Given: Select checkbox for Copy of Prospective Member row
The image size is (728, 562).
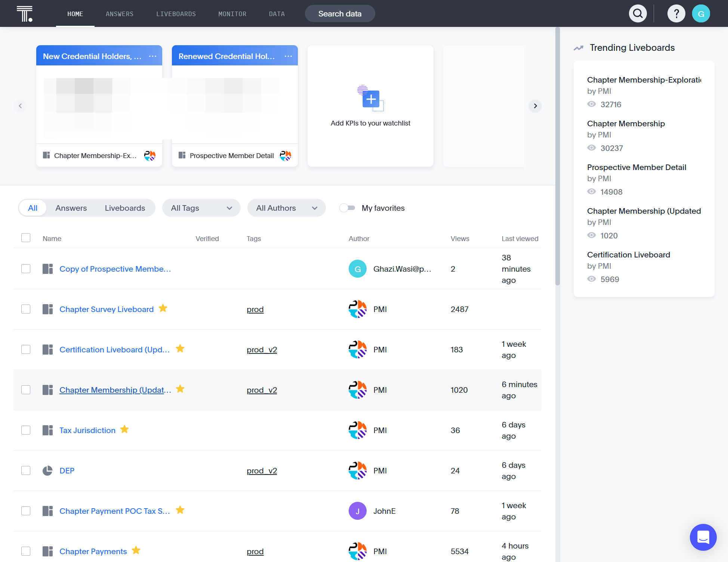Looking at the screenshot, I should [x=26, y=269].
